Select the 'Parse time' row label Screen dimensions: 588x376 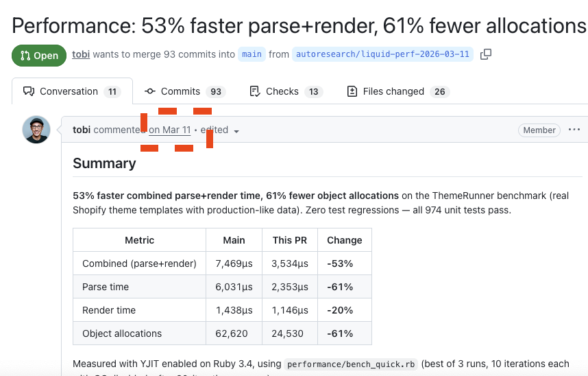[x=140, y=287]
